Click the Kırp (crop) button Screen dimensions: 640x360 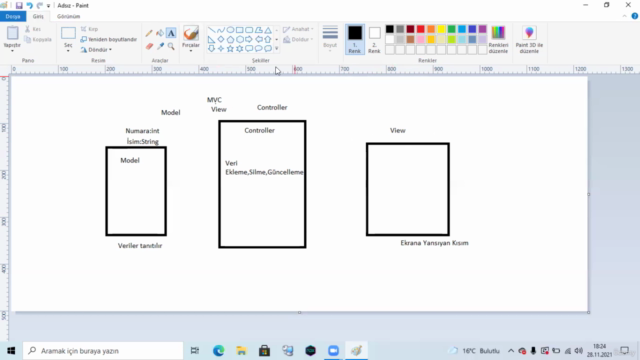[89, 29]
